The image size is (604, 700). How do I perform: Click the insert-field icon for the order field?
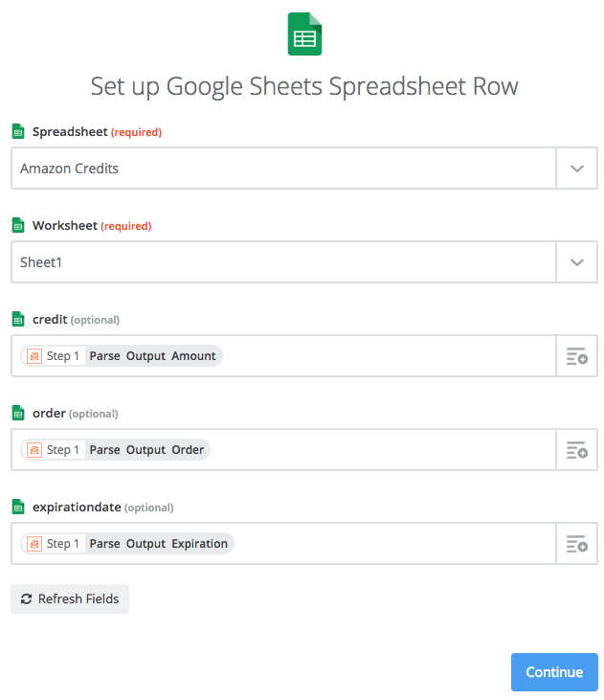pyautogui.click(x=576, y=450)
